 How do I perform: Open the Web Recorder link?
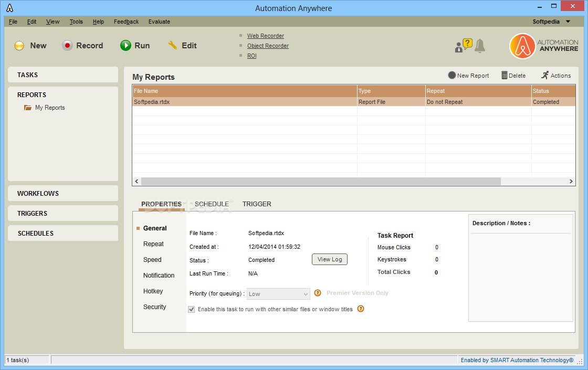[266, 36]
